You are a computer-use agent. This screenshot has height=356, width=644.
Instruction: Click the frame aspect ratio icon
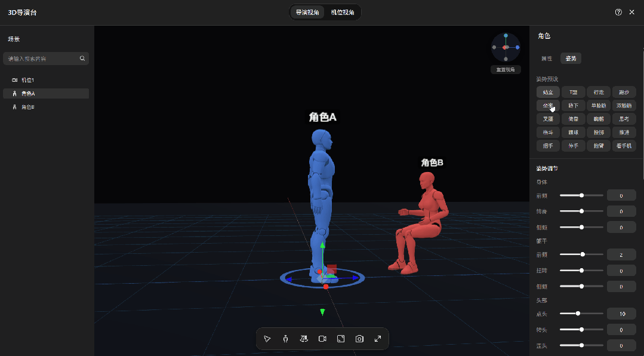coord(341,339)
